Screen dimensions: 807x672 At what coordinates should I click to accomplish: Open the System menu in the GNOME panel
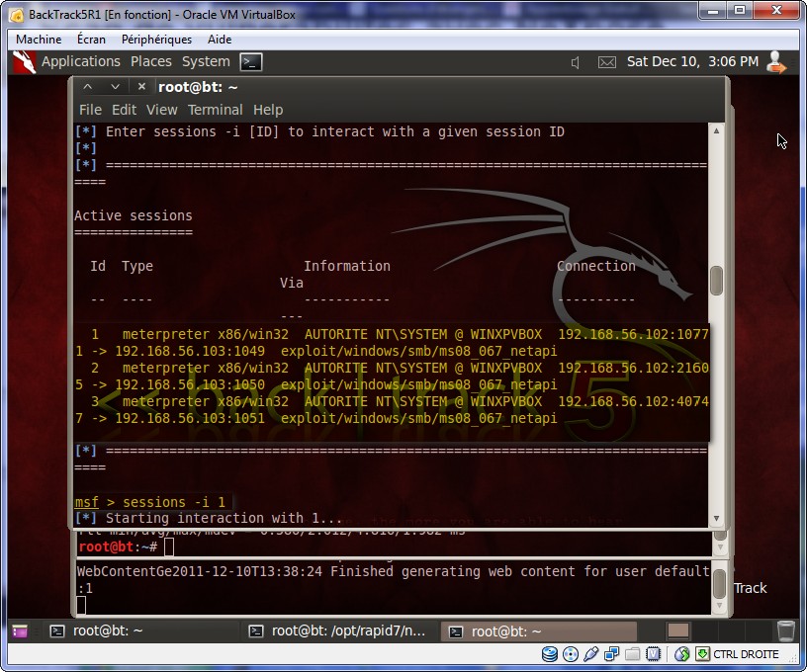206,62
